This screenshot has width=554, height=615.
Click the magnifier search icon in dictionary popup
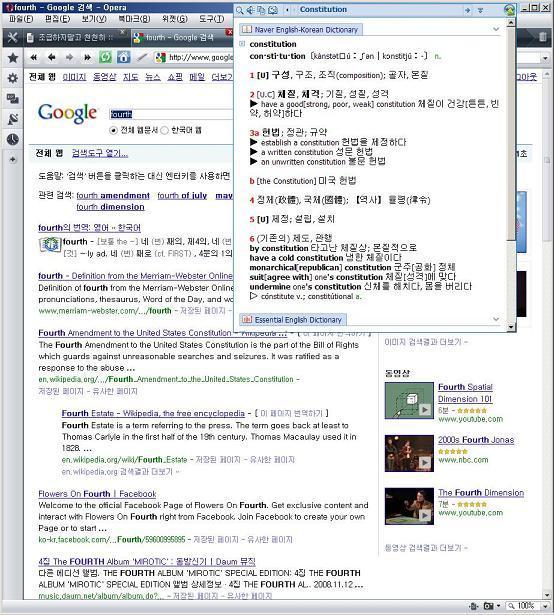pyautogui.click(x=239, y=10)
